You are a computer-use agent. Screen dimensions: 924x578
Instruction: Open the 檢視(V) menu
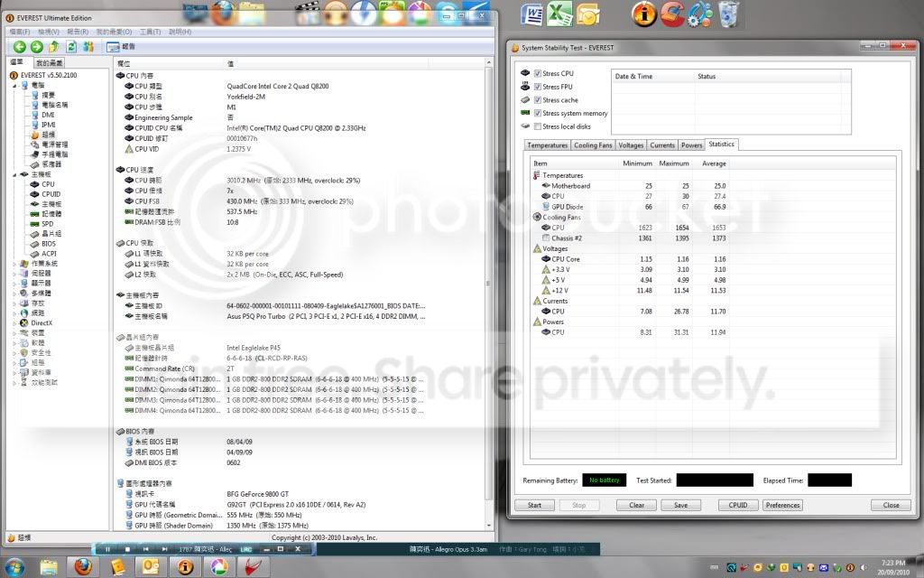coord(49,32)
